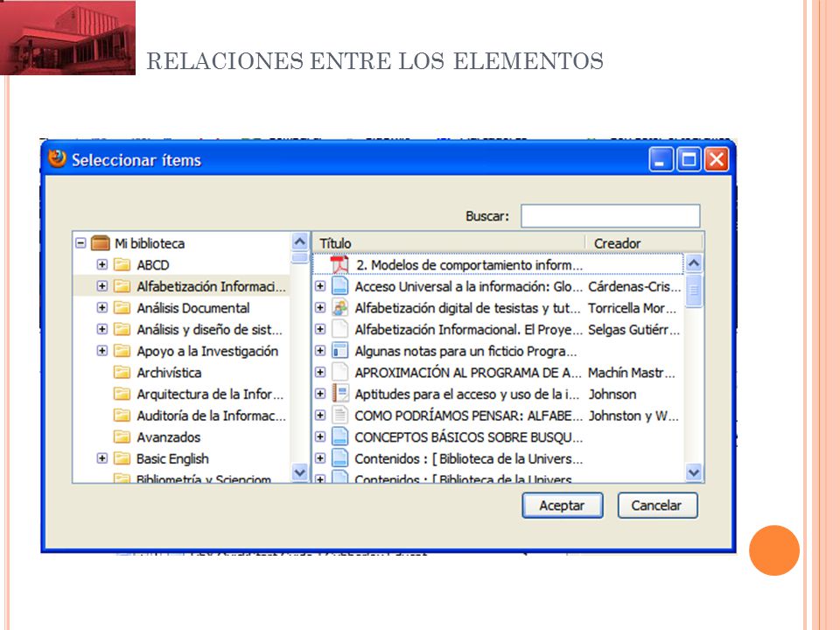Screen dimensions: 840x630
Task: Expand CONCEPTOS BÁSICOS SOBRE BUSQU item
Action: pyautogui.click(x=320, y=437)
